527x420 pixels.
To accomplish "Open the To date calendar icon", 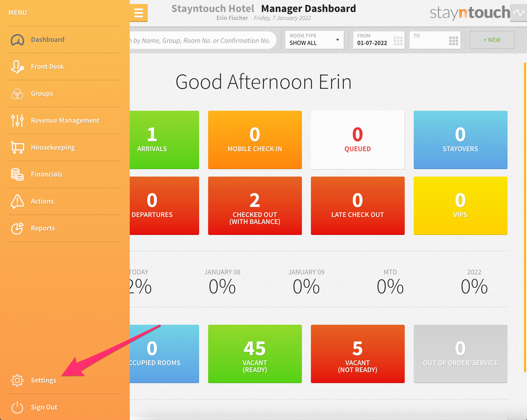I will pos(454,41).
